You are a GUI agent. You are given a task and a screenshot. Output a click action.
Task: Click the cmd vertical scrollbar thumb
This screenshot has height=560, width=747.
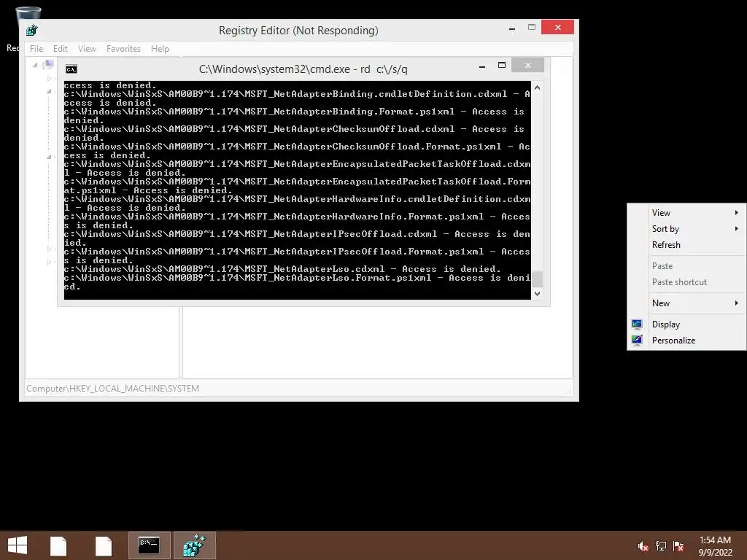pyautogui.click(x=538, y=279)
